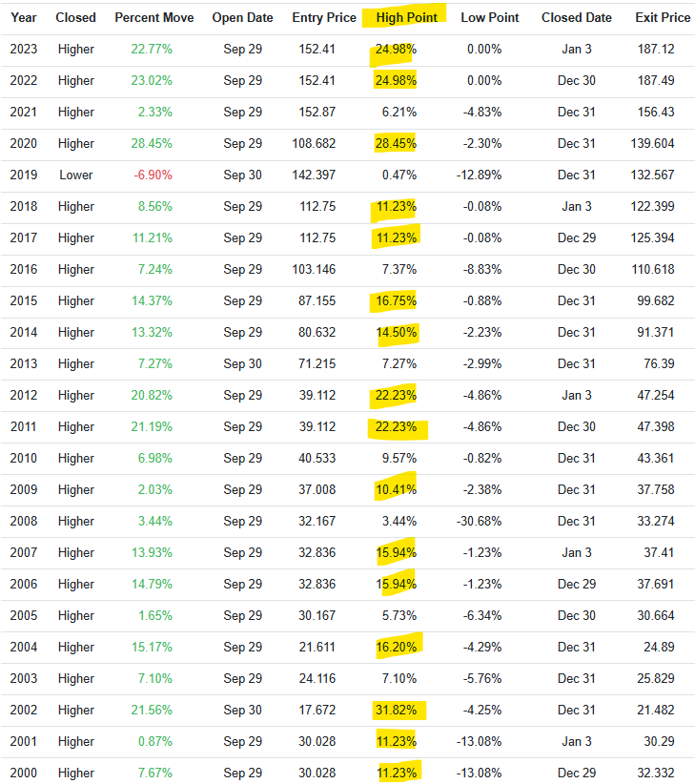Click exit price 125.394

652,238
